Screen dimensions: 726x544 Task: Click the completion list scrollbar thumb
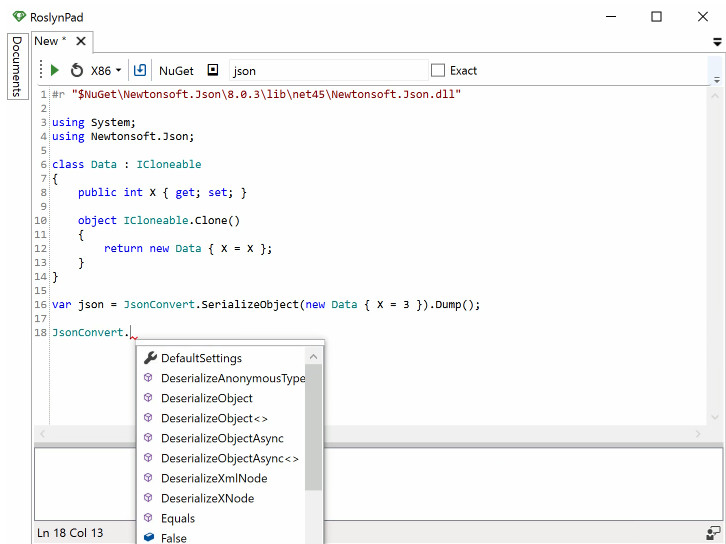coord(313,427)
